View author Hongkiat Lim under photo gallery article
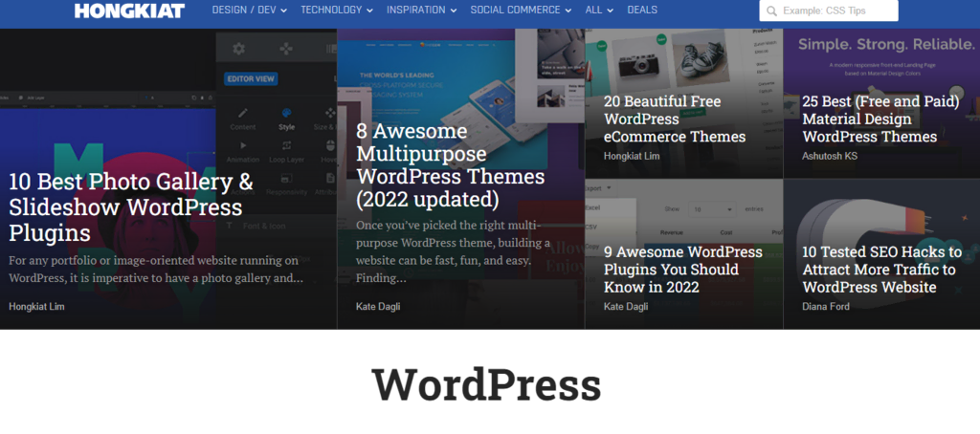This screenshot has width=980, height=434. (37, 306)
